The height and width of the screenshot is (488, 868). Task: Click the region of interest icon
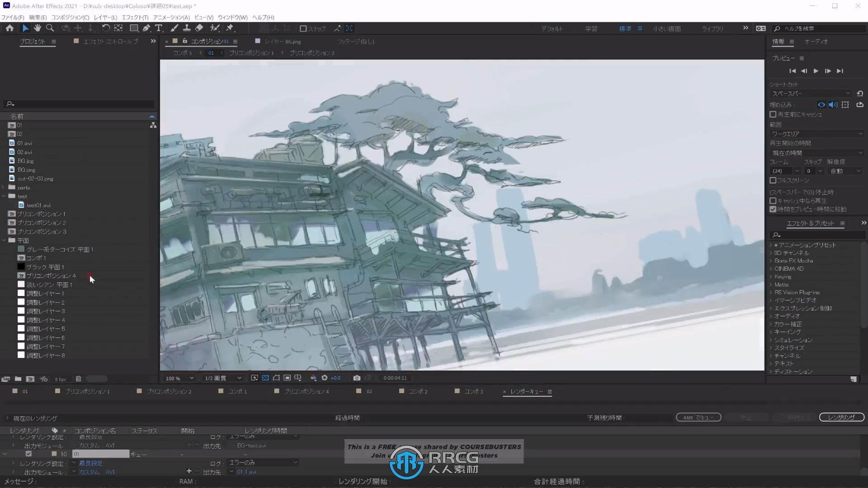click(287, 378)
